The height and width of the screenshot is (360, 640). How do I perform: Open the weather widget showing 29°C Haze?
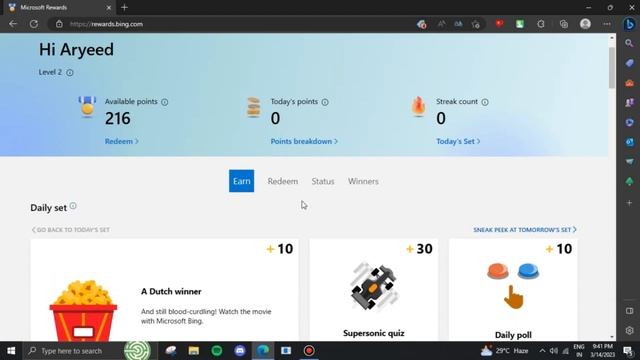pyautogui.click(x=504, y=351)
